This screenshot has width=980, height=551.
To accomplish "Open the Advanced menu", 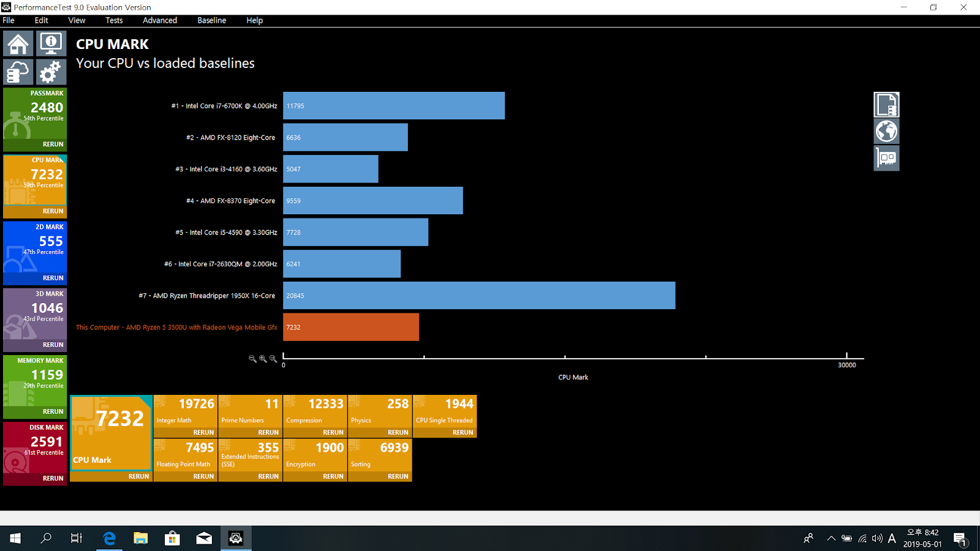I will click(160, 20).
